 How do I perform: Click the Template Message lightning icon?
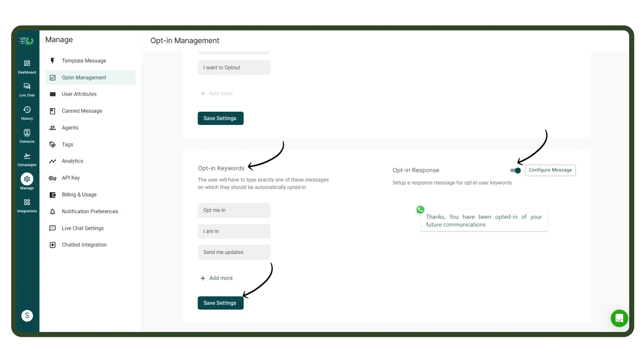52,60
